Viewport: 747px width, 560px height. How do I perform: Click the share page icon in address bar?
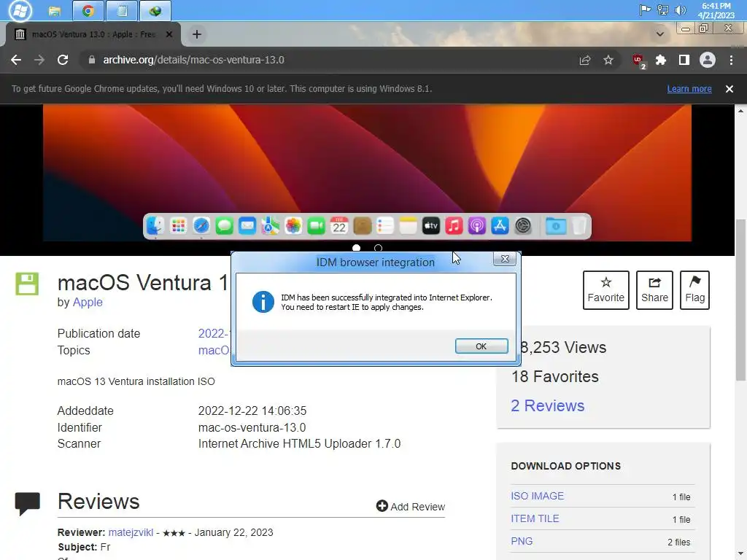click(x=585, y=60)
